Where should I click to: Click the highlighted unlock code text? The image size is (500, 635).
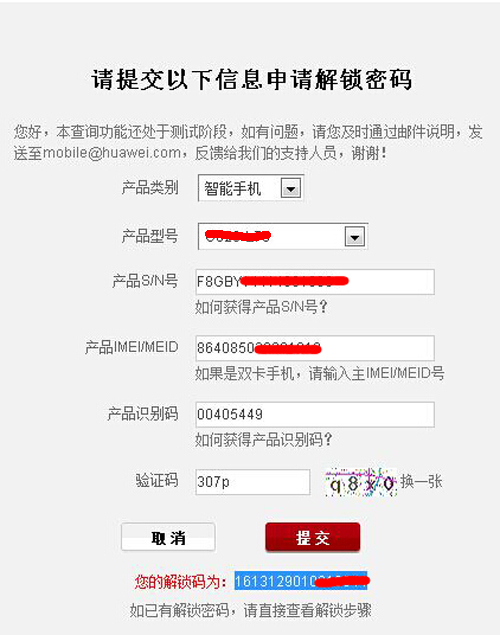(x=301, y=581)
